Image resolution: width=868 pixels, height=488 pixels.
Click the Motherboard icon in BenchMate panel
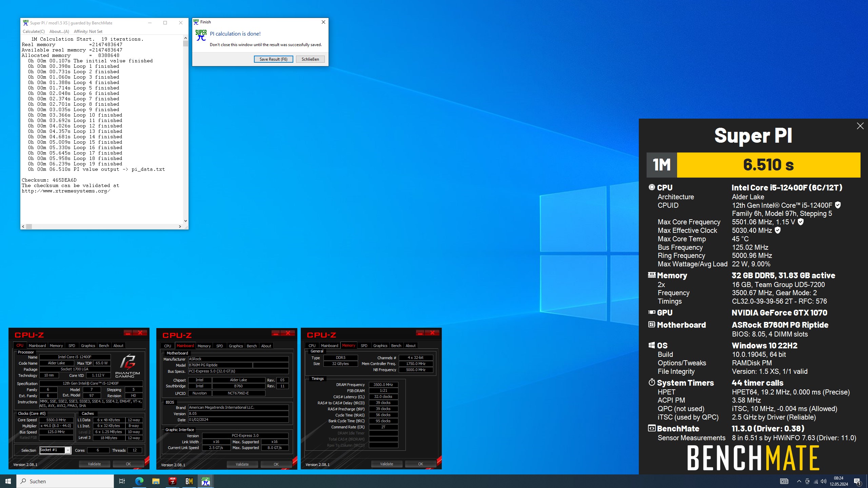click(x=651, y=324)
